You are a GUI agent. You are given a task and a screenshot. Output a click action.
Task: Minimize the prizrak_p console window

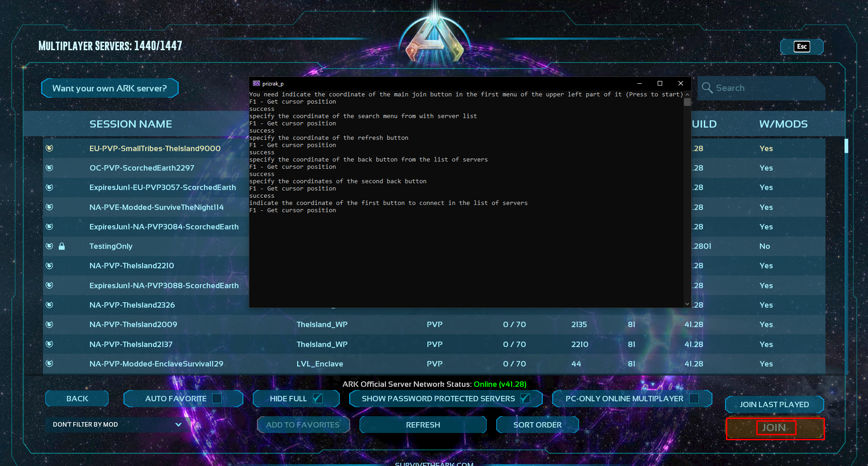[640, 83]
